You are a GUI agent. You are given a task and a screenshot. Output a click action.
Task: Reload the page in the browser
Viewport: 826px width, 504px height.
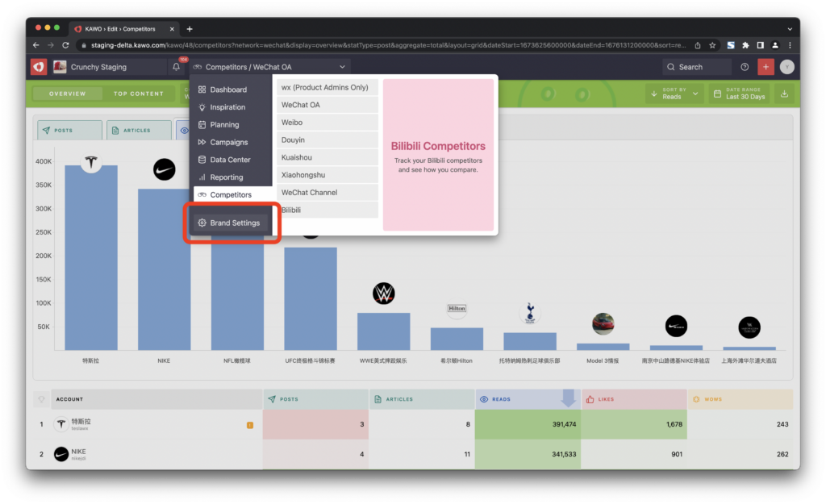[65, 45]
